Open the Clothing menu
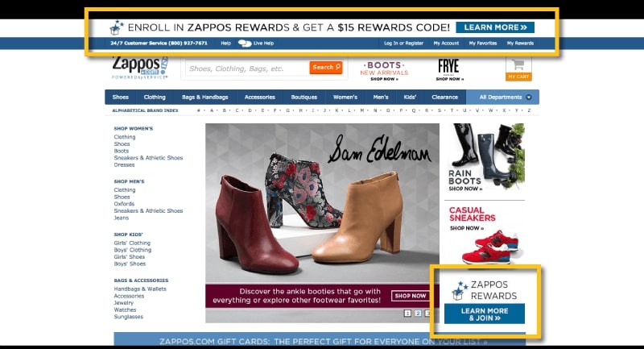Screen dimensions: 644x349 pyautogui.click(x=155, y=97)
